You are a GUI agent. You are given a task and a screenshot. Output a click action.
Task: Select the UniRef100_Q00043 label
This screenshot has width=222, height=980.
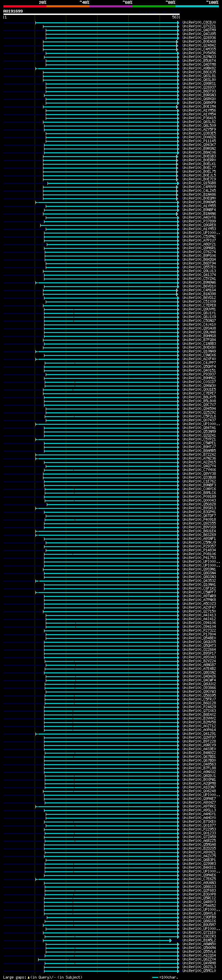[199, 500]
